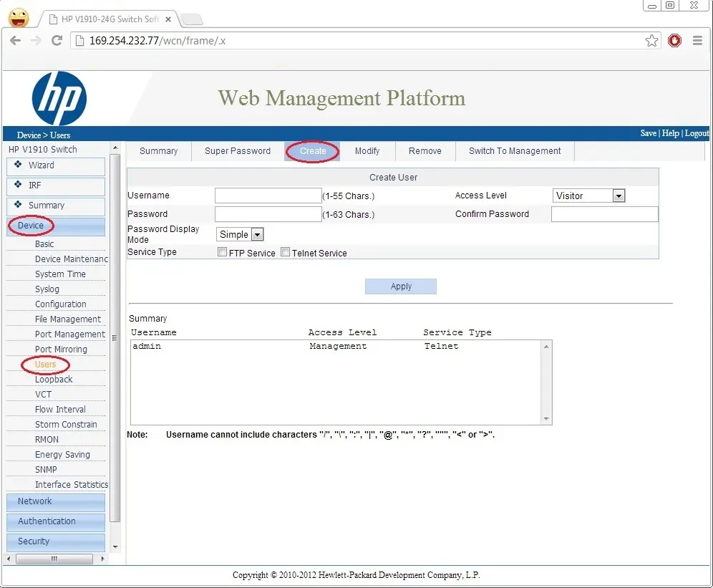713x588 pixels.
Task: Bookmark the page with the star icon
Action: (x=651, y=41)
